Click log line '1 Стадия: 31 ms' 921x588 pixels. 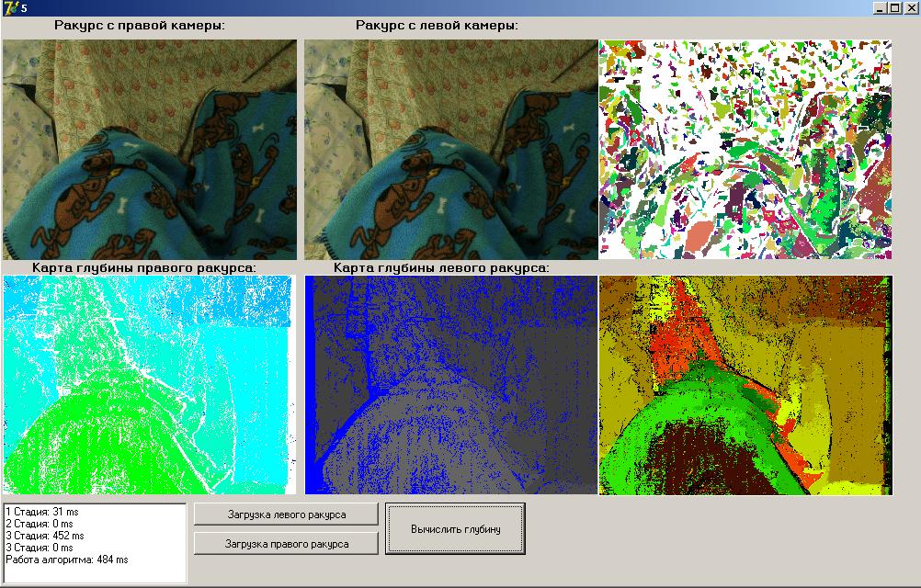[x=41, y=512]
